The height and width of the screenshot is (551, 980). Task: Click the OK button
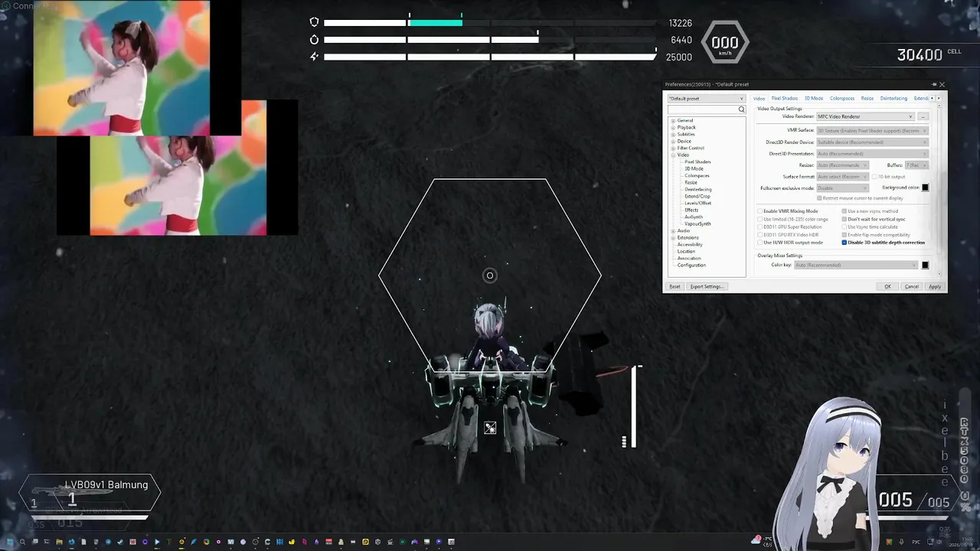pos(887,286)
